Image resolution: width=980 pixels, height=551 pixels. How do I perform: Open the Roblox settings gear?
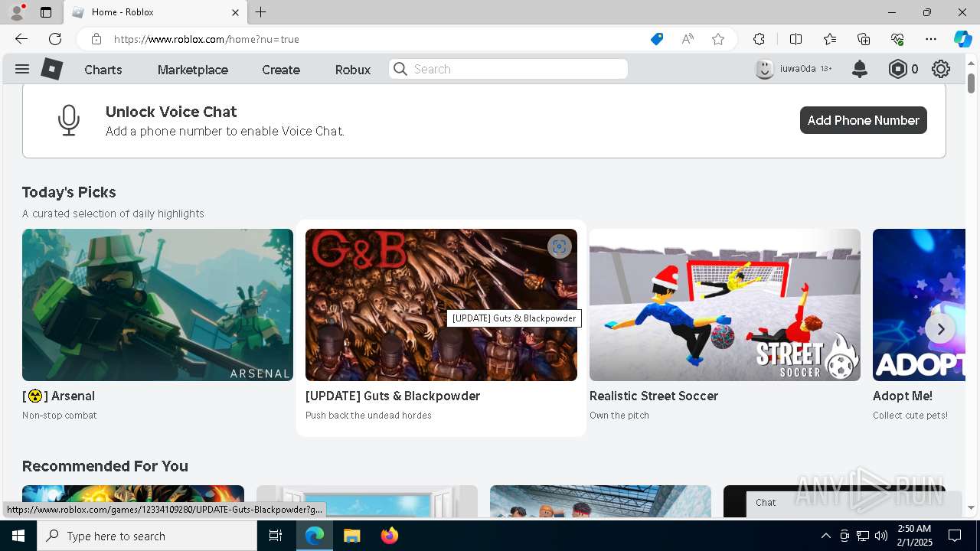(941, 69)
